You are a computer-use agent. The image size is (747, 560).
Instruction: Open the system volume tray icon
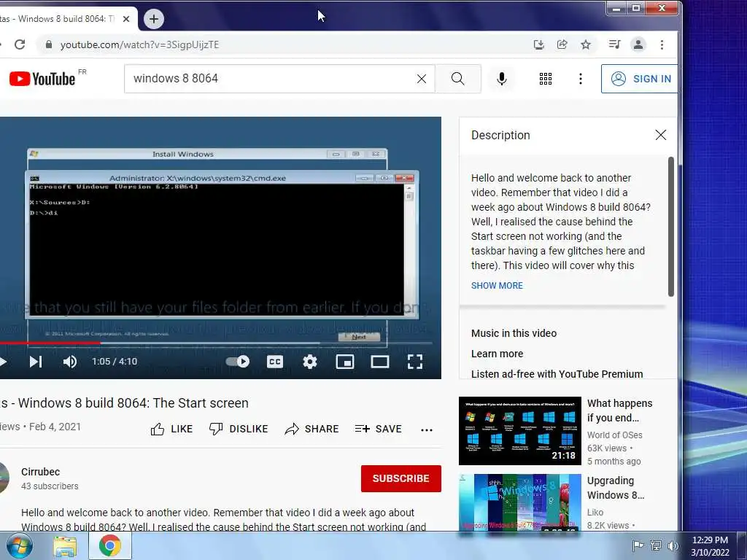point(673,545)
